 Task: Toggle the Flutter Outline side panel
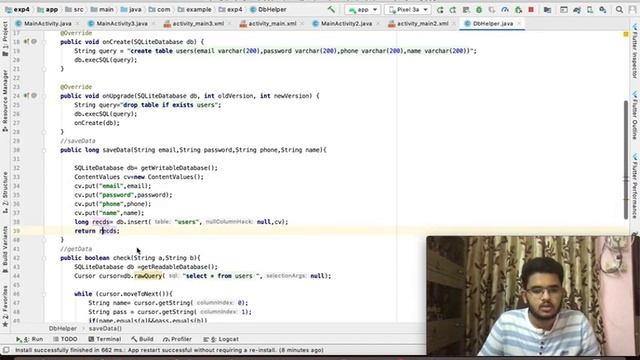pos(635,115)
